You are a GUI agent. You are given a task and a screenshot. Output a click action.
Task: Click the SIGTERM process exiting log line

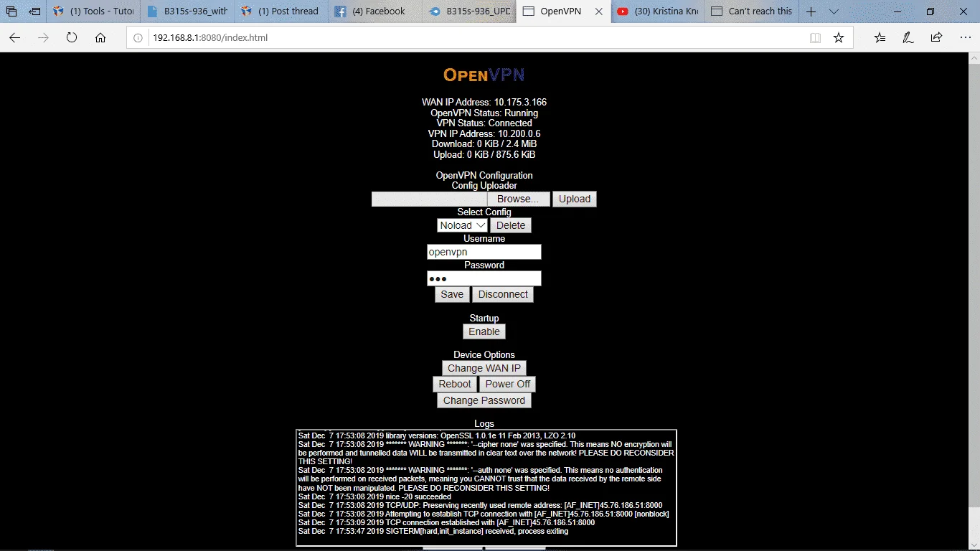(x=433, y=532)
